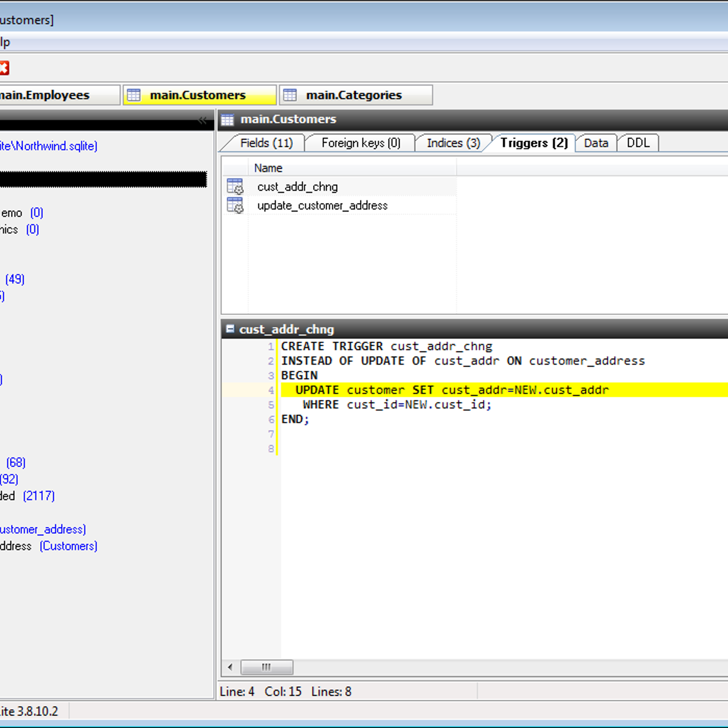Select the tree item with count (2117)
The height and width of the screenshot is (728, 728).
[x=27, y=495]
